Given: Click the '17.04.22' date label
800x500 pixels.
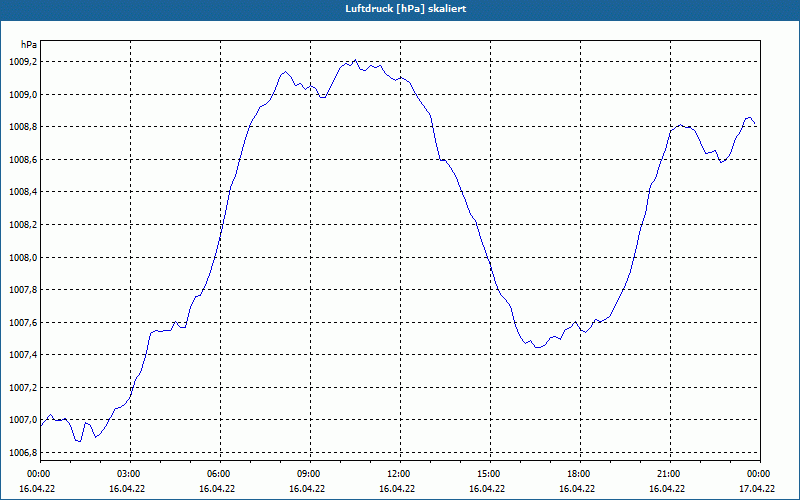Looking at the screenshot, I should tap(757, 488).
